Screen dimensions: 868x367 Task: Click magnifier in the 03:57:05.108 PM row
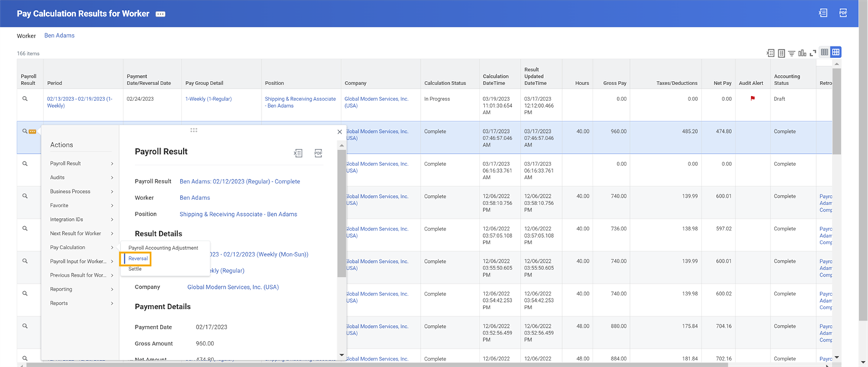(25, 229)
